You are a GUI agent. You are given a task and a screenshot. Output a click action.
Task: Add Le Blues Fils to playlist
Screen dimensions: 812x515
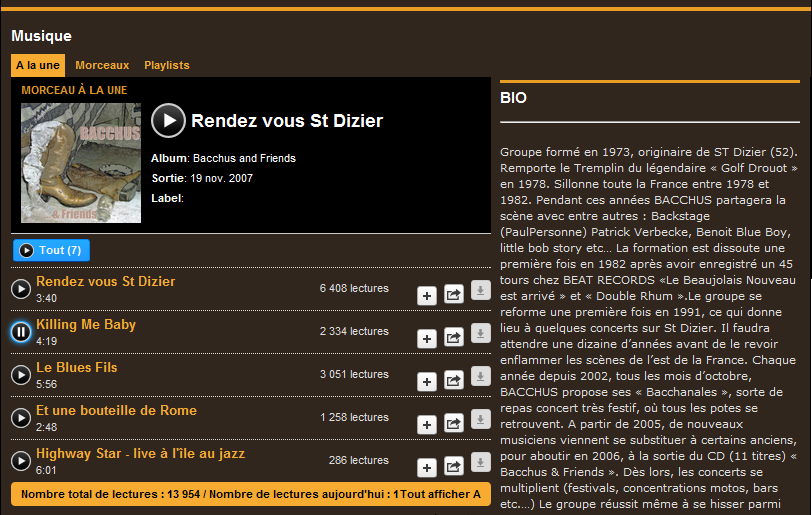click(x=427, y=381)
